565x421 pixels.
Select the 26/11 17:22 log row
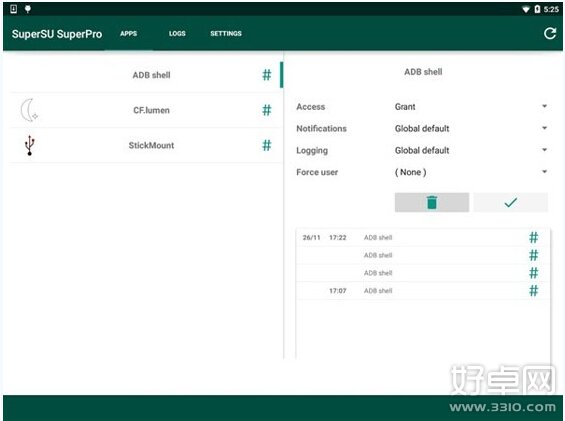[x=423, y=238]
